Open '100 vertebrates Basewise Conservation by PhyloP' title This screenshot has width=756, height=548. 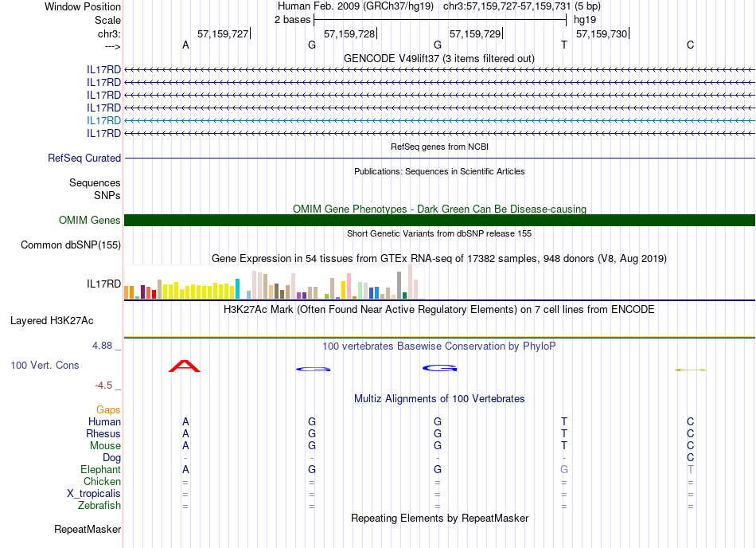click(x=439, y=346)
